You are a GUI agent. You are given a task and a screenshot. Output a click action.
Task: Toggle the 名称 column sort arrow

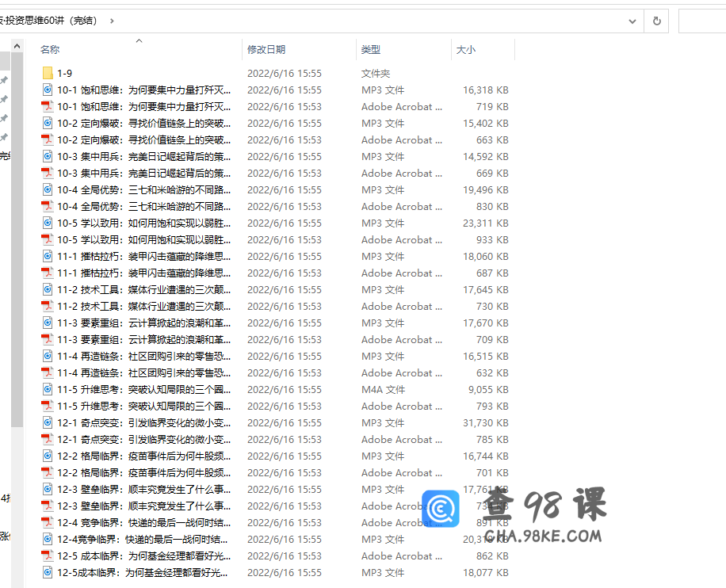point(138,41)
